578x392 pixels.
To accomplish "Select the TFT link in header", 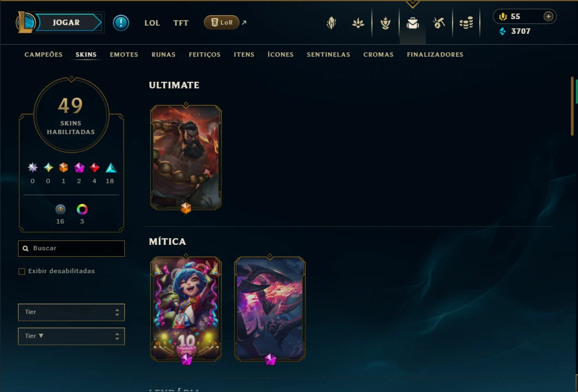I will pyautogui.click(x=180, y=23).
